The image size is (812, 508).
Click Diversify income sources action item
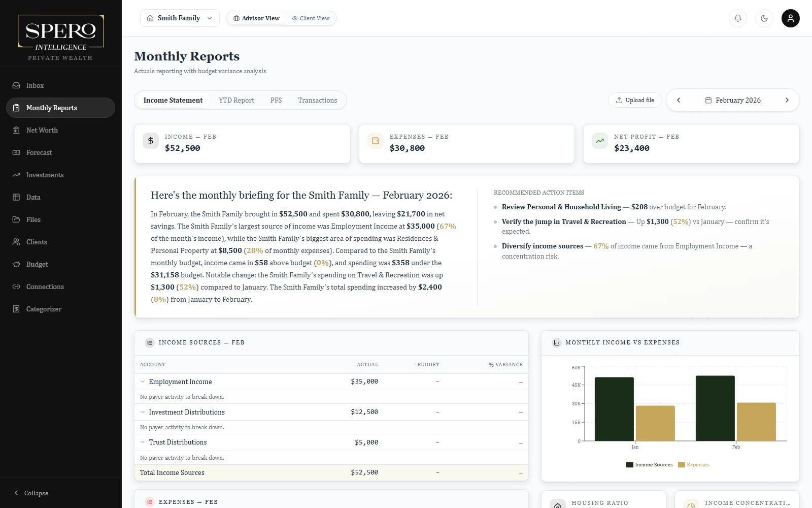[543, 246]
